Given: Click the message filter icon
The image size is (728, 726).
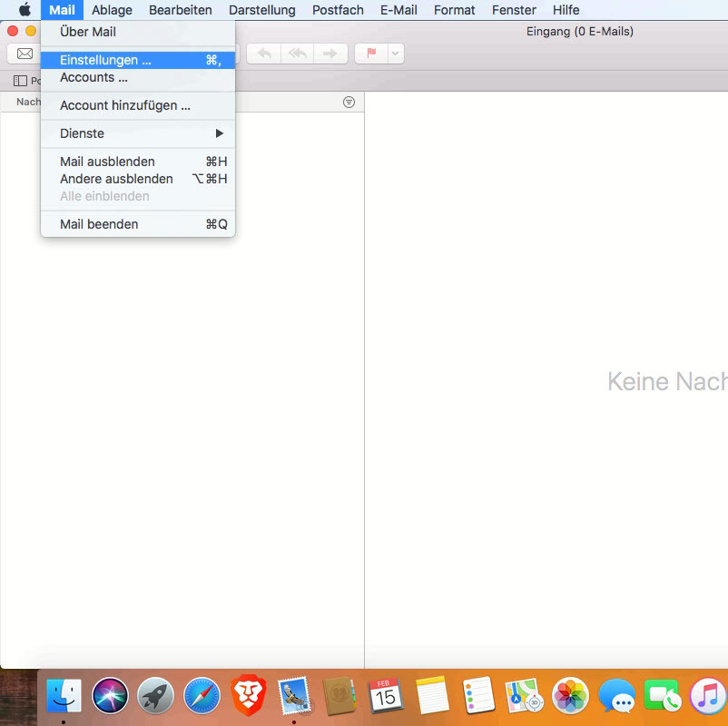Looking at the screenshot, I should (349, 103).
